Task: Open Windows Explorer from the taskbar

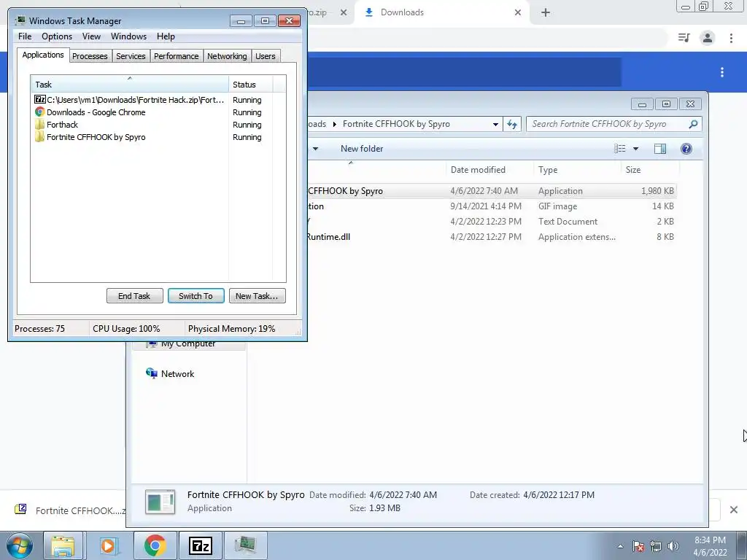Action: click(63, 545)
